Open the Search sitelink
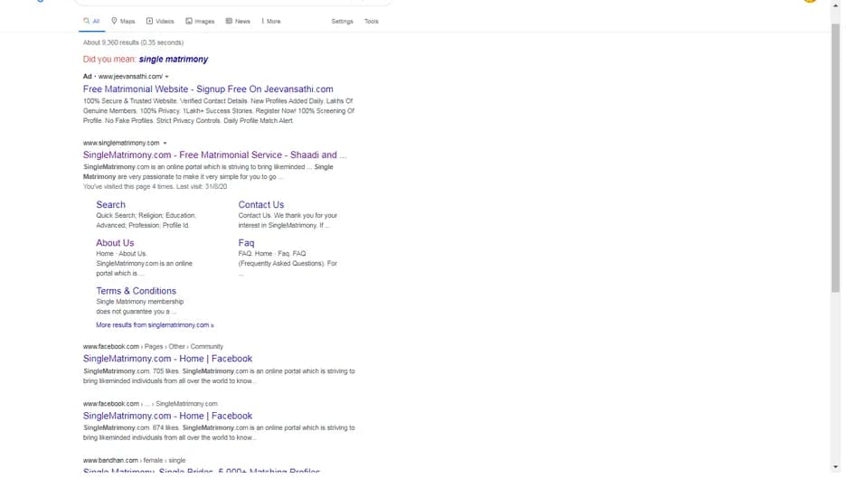The height and width of the screenshot is (497, 868). pyautogui.click(x=110, y=204)
